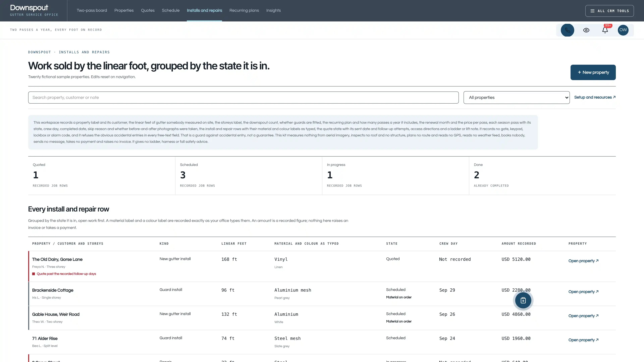Image resolution: width=644 pixels, height=362 pixels.
Task: Open the notifications bell
Action: (x=605, y=30)
